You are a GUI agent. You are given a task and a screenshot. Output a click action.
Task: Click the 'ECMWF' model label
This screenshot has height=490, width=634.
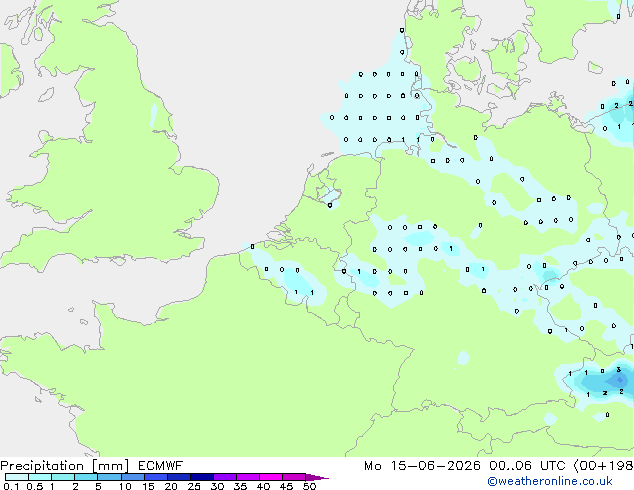161,466
